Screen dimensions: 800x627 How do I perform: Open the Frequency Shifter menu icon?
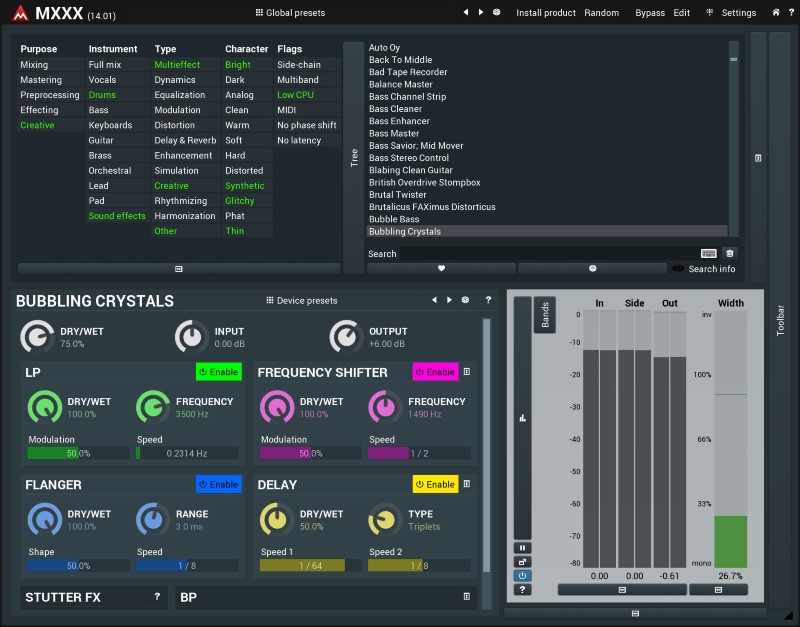pyautogui.click(x=467, y=372)
